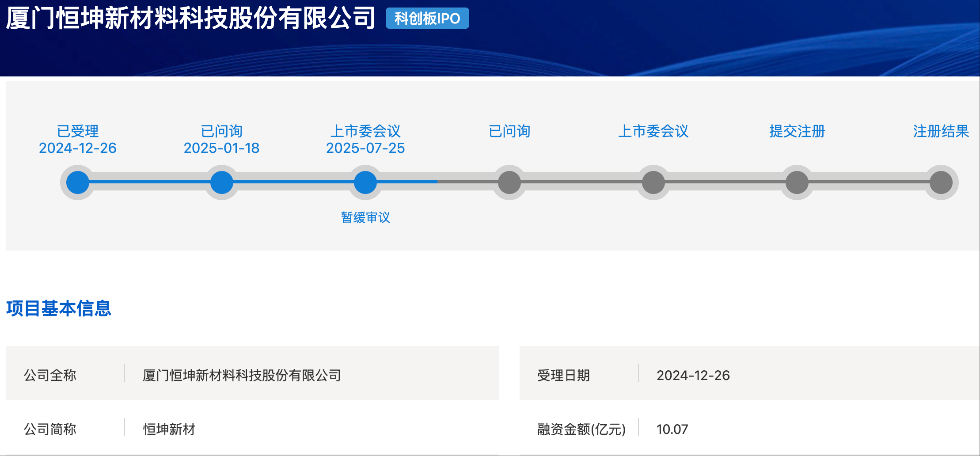The width and height of the screenshot is (980, 456).
Task: Click the company title 厦门恒坤新材料科技股份有限公司 in the banner
Action: click(191, 18)
